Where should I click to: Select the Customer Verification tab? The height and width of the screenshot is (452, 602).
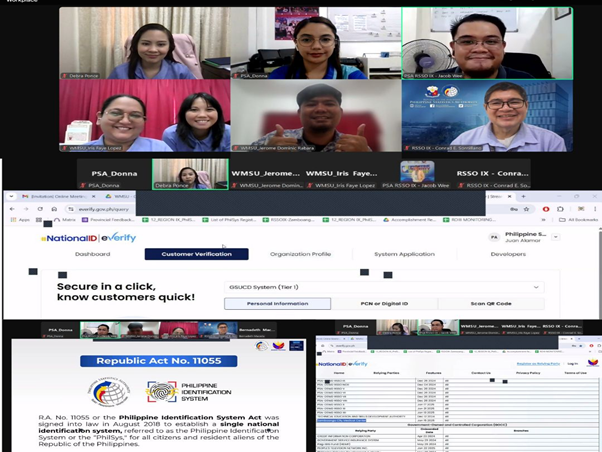[x=197, y=254]
